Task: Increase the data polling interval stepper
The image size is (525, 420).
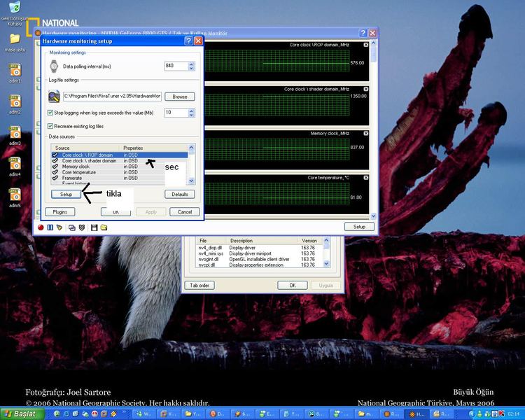Action: point(191,64)
